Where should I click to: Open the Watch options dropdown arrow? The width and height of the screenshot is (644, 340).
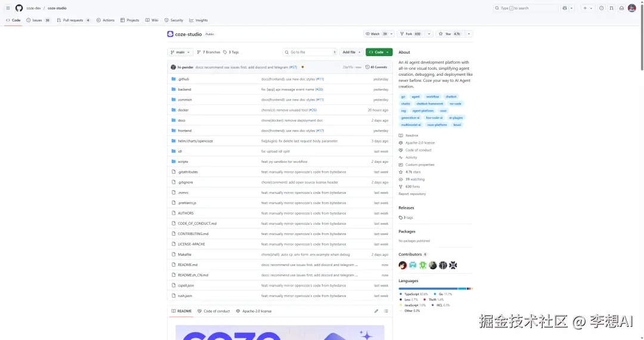pyautogui.click(x=391, y=34)
